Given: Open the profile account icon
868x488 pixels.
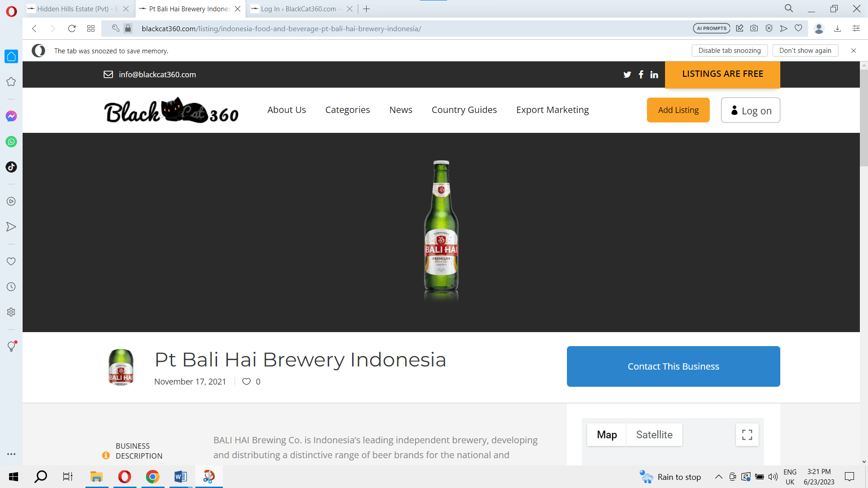Looking at the screenshot, I should pyautogui.click(x=819, y=28).
